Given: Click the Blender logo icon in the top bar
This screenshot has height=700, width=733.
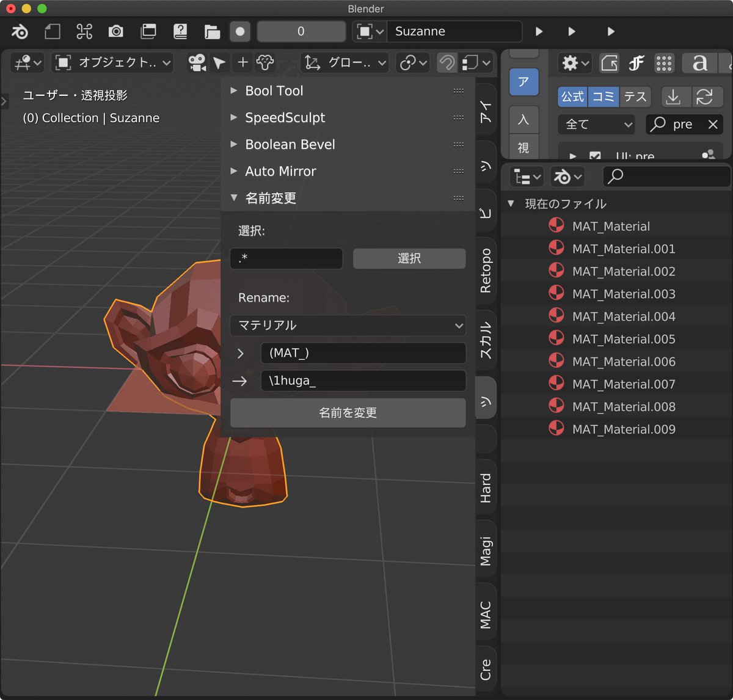Looking at the screenshot, I should 20,31.
